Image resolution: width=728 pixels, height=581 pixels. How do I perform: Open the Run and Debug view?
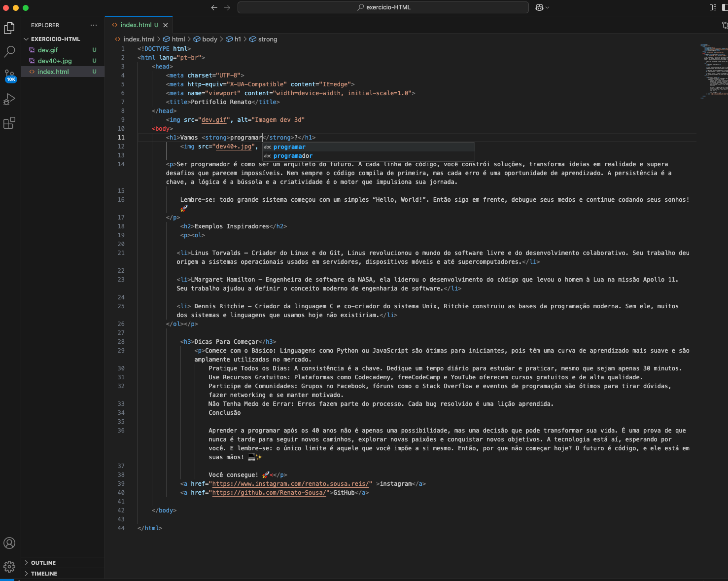click(x=9, y=99)
